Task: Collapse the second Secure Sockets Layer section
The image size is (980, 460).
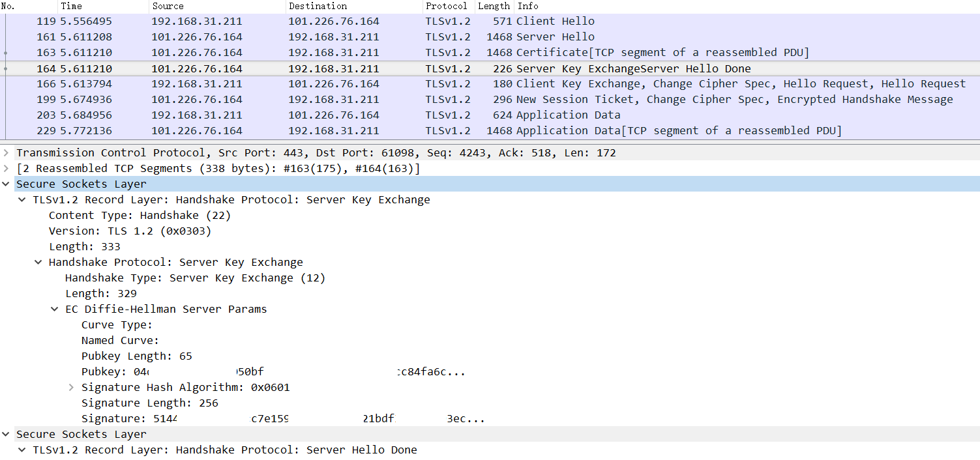Action: (5, 434)
